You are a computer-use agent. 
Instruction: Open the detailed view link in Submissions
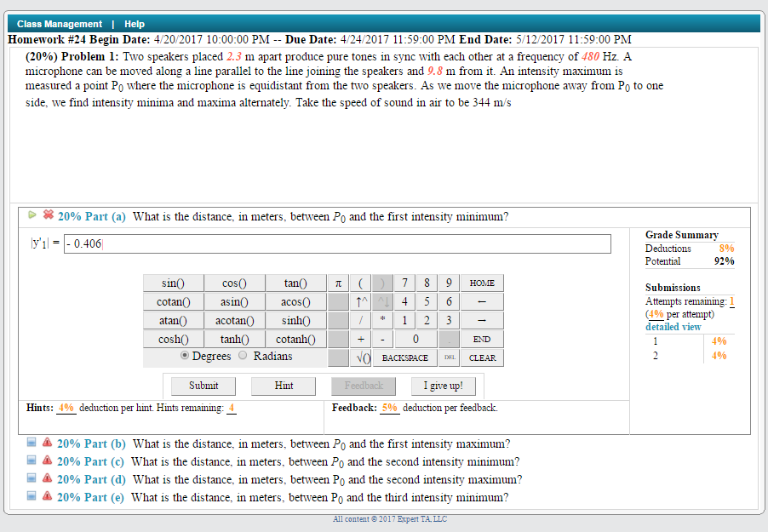(673, 327)
